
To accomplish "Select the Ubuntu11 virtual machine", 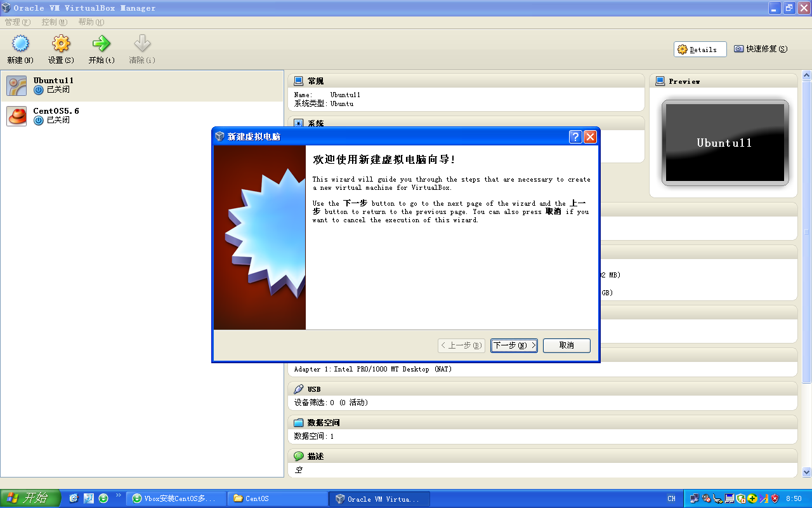I will [142, 86].
